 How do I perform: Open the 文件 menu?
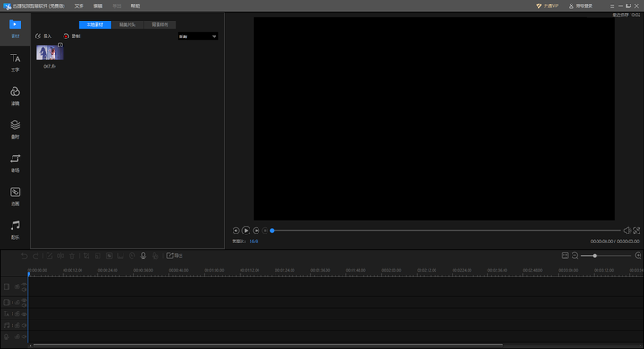[x=79, y=6]
